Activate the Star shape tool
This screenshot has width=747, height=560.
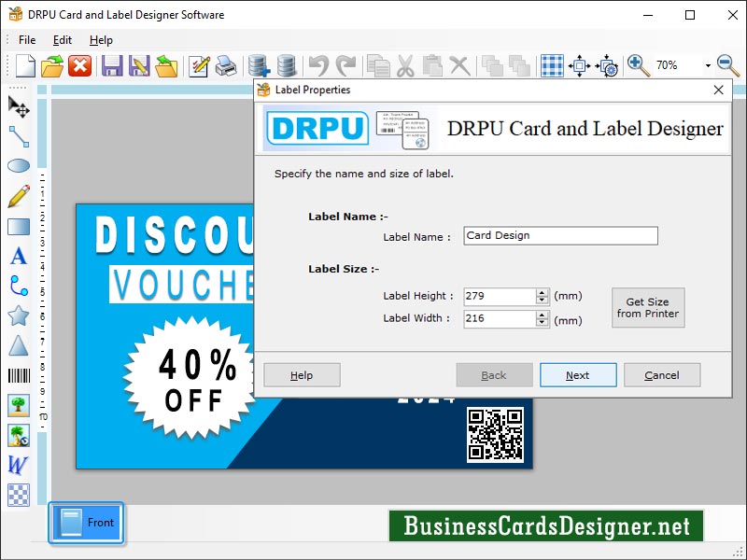pyautogui.click(x=17, y=315)
